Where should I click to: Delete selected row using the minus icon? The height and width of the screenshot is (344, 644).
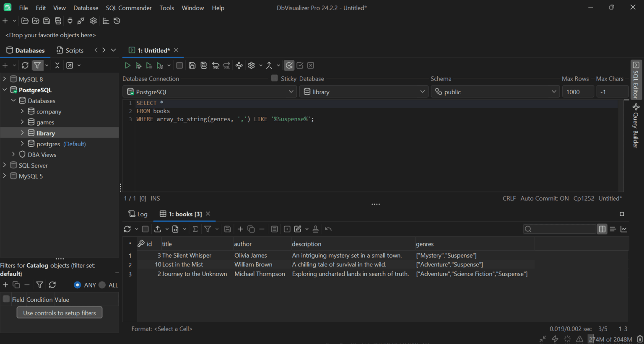[262, 229]
